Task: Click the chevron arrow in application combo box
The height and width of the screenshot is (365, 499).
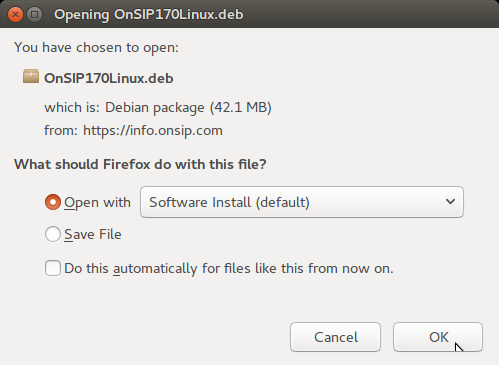Action: pos(450,202)
